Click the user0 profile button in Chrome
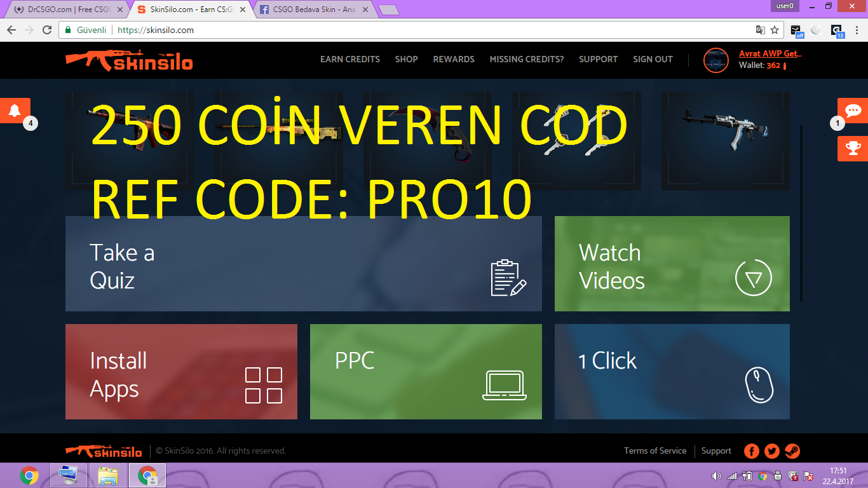The width and height of the screenshot is (868, 488). (785, 6)
